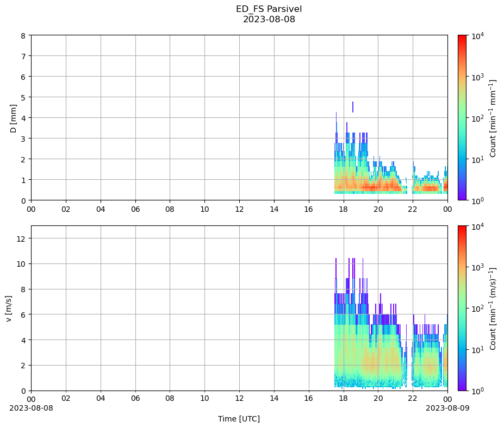Click the '18' time tick under the top plot
This screenshot has width=504, height=428.
coord(343,209)
